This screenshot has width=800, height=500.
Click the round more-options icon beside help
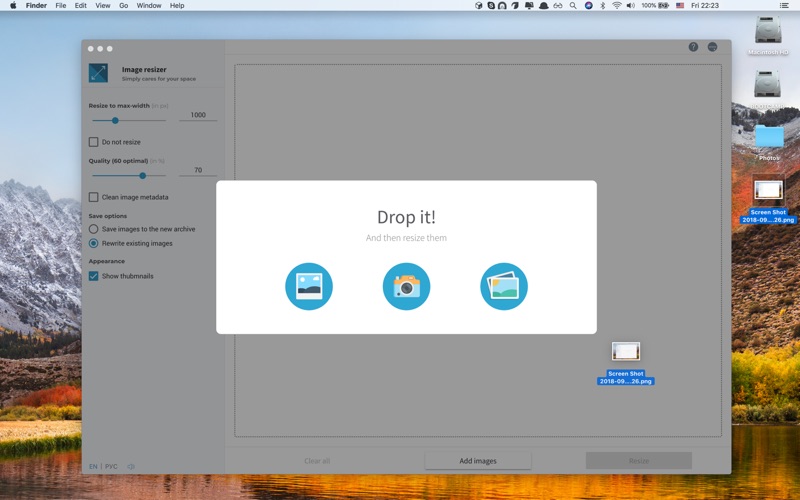point(712,47)
